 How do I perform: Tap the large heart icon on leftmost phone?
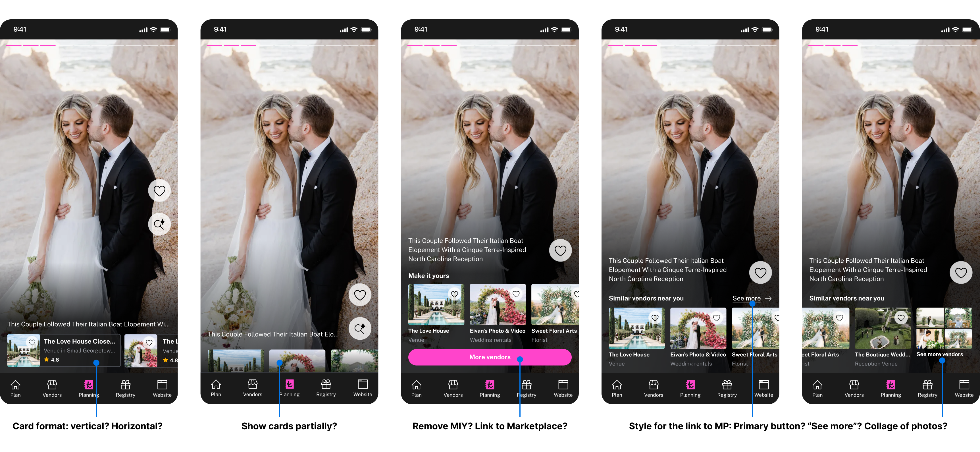tap(159, 191)
